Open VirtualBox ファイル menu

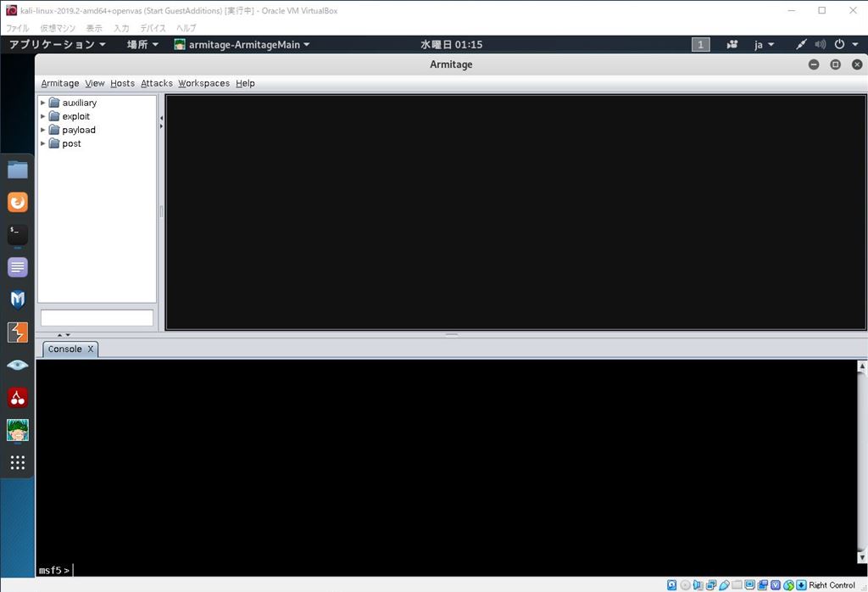pos(17,28)
